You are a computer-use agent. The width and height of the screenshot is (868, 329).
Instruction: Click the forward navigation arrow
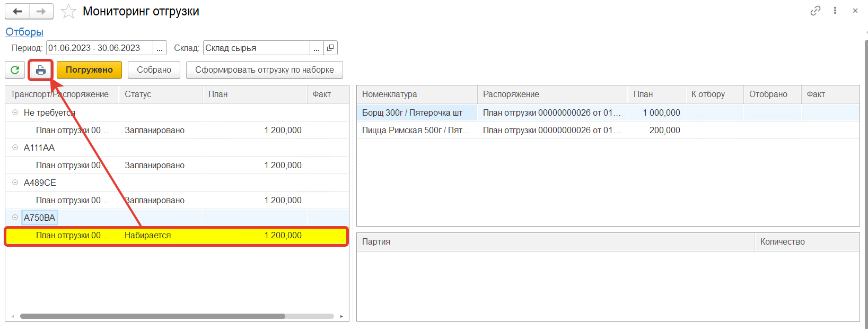coord(41,11)
